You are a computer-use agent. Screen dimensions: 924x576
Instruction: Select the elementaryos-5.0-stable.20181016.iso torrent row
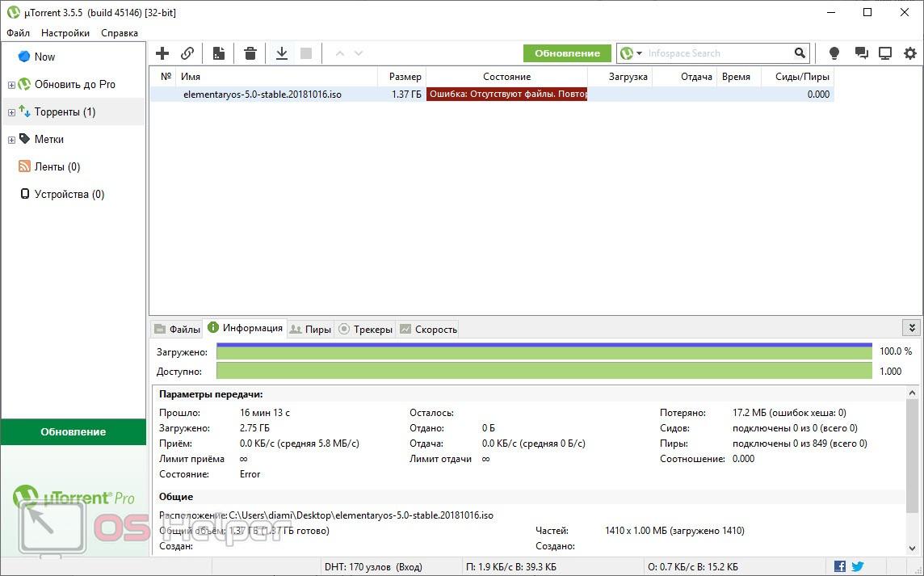[x=492, y=95]
